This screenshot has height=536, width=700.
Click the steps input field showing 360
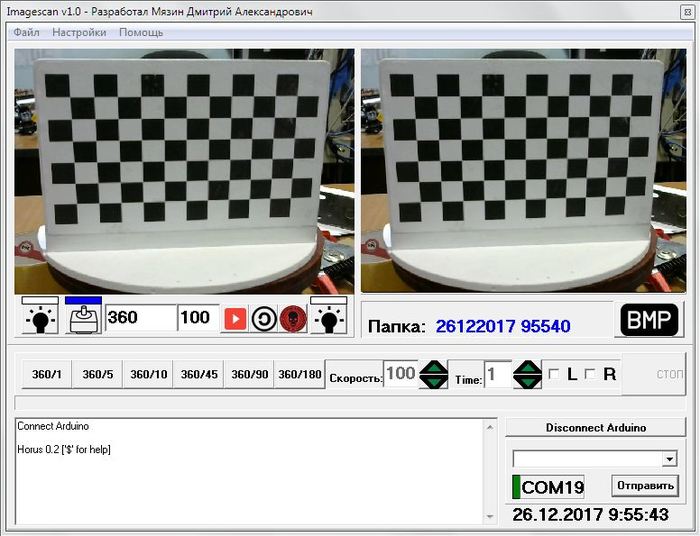pos(140,318)
